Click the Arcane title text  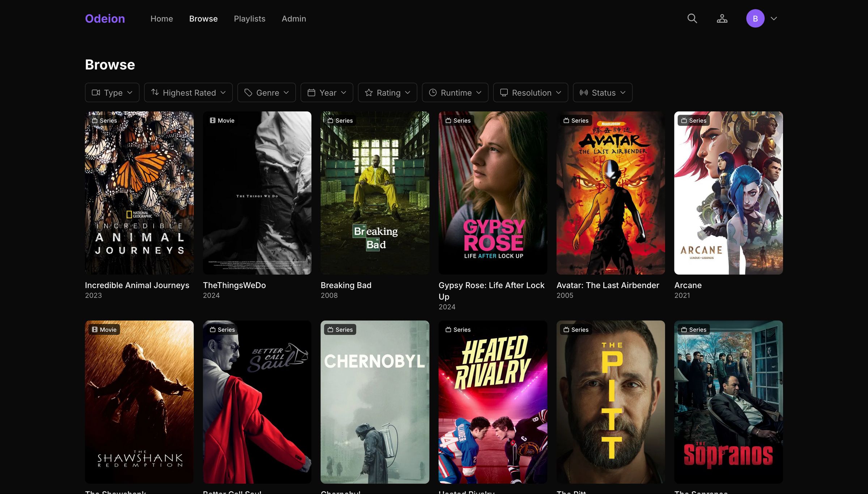[688, 285]
